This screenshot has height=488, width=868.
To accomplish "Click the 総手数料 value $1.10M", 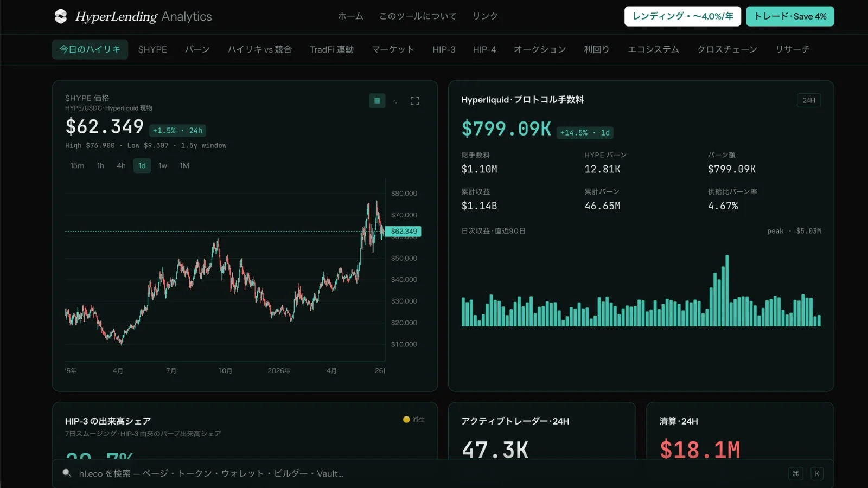I will [479, 169].
